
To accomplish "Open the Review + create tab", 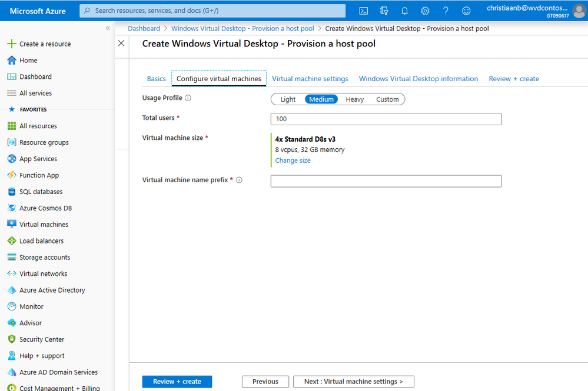I will (514, 79).
